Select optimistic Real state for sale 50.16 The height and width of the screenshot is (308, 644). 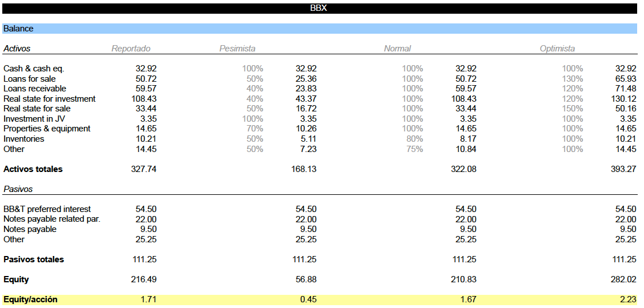[626, 109]
